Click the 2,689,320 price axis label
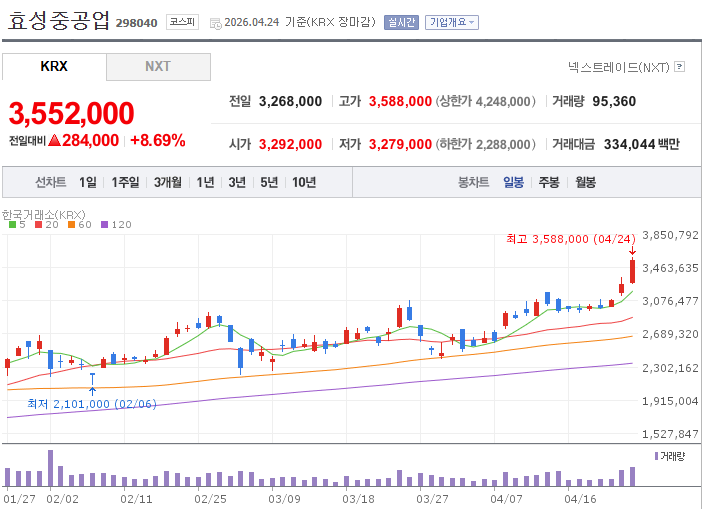This screenshot has height=509, width=702. pyautogui.click(x=670, y=334)
